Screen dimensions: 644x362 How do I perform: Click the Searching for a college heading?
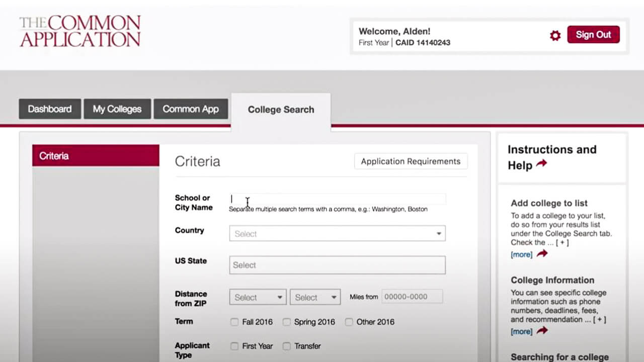(x=559, y=357)
